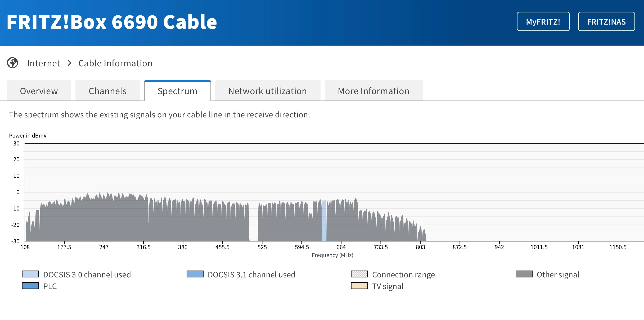
Task: Click the TV signal legend swatch
Action: tap(359, 286)
